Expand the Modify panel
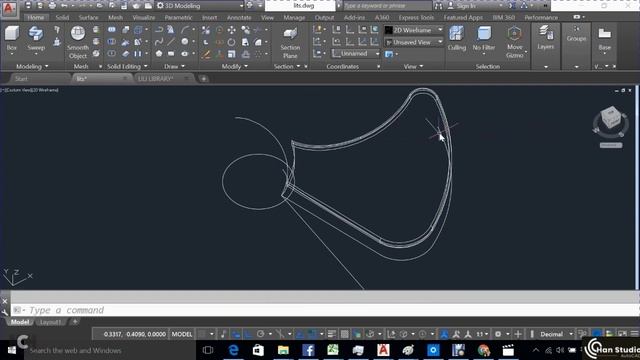 click(x=234, y=66)
